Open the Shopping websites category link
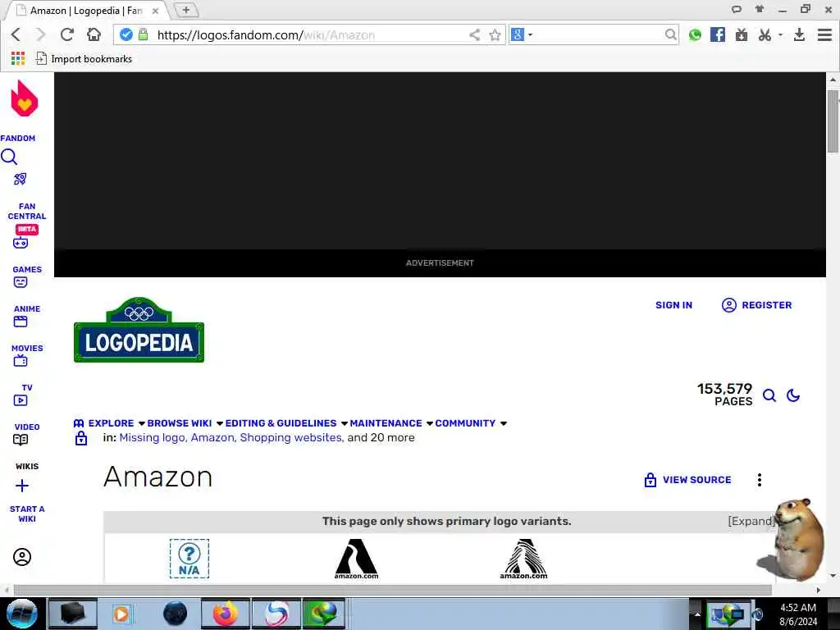This screenshot has height=630, width=840. [291, 438]
